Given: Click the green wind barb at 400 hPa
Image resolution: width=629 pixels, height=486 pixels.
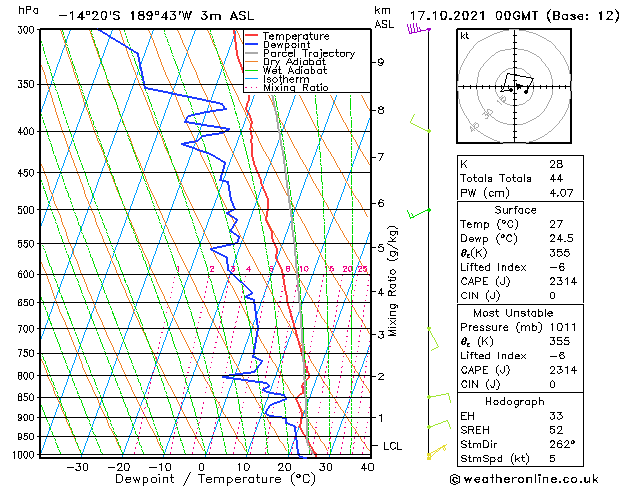Looking at the screenshot, I should coord(420,124).
